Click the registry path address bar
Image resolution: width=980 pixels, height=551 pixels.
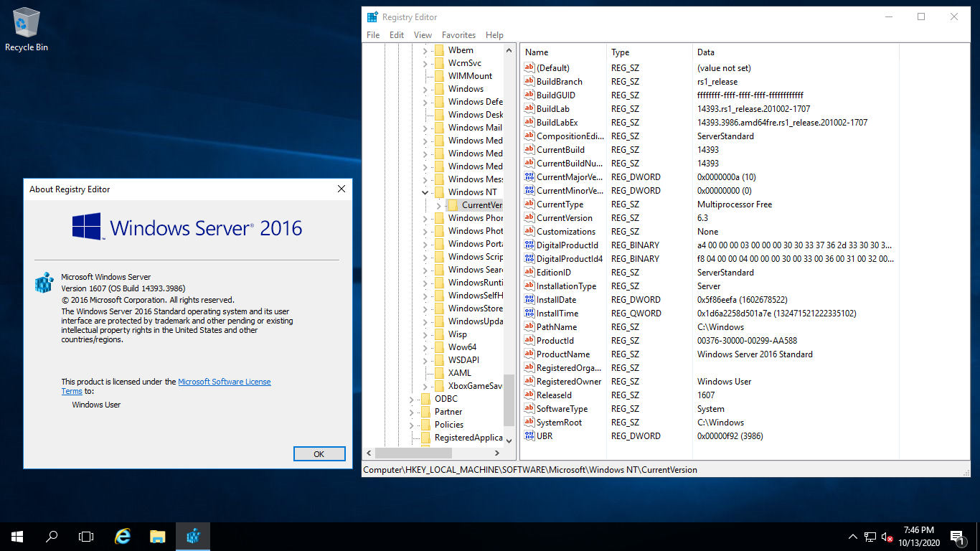[666, 470]
